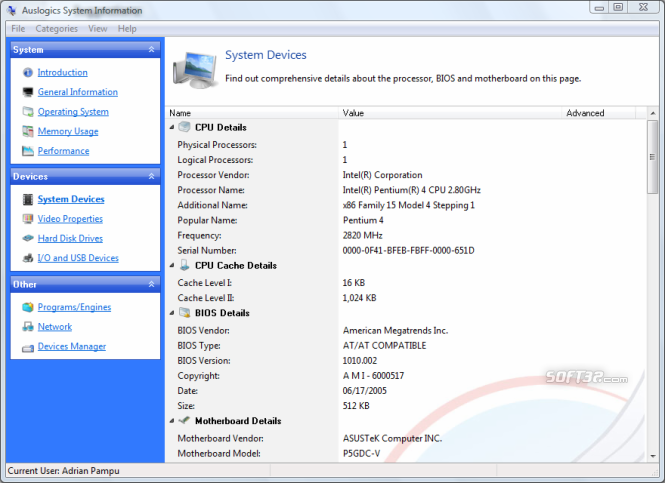
Task: Click the vertical scrollbar thumb
Action: 653,156
